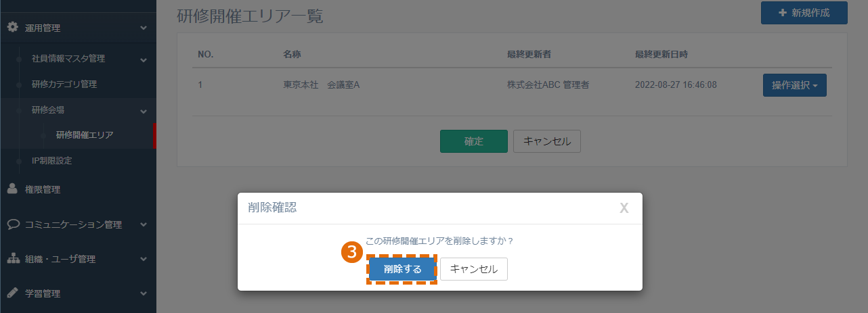
Task: Click キャンセル in the delete dialog
Action: point(474,269)
